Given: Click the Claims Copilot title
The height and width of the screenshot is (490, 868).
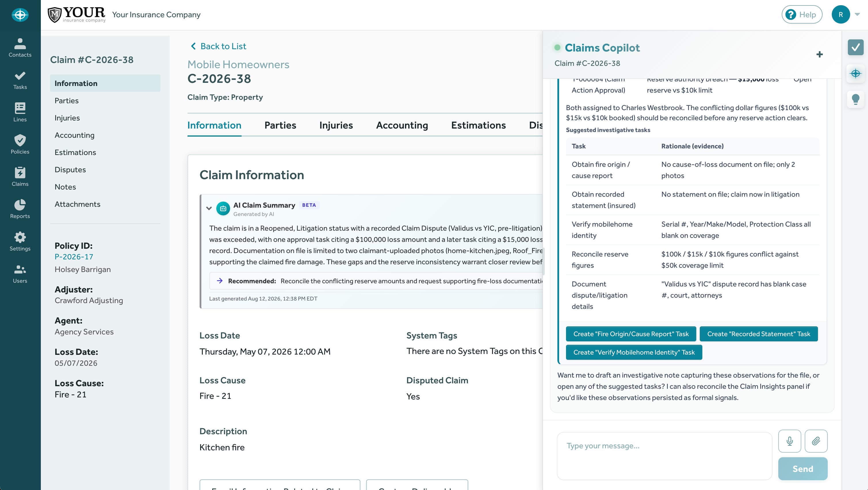Looking at the screenshot, I should [602, 47].
